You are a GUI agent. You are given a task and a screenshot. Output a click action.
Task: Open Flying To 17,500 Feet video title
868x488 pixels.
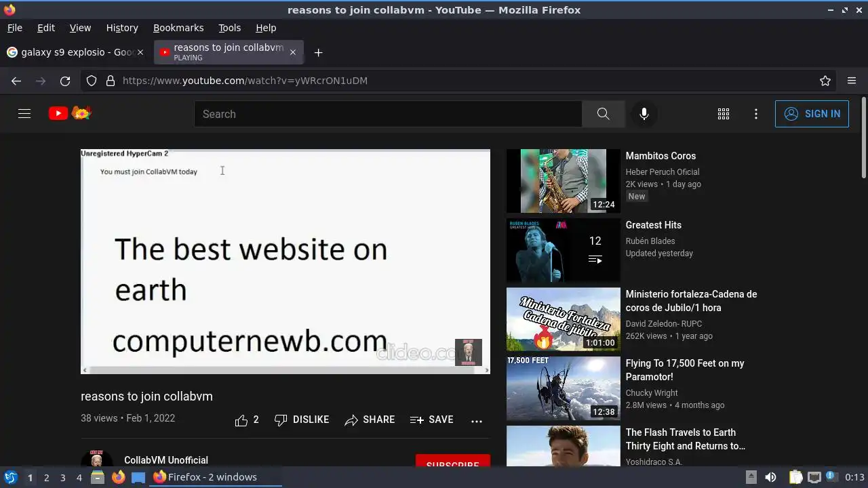(685, 370)
